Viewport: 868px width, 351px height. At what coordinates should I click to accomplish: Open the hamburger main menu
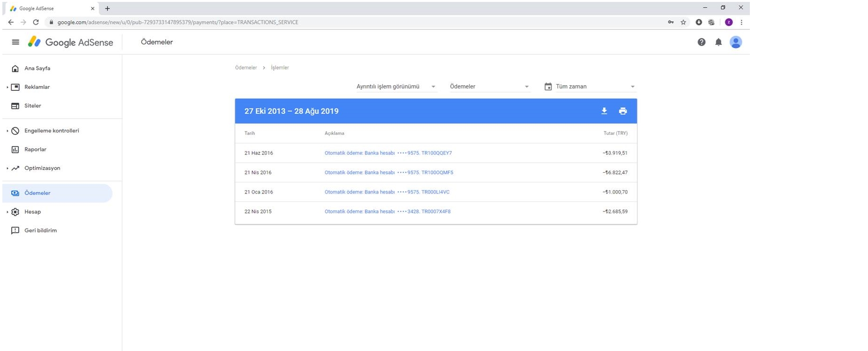tap(16, 42)
